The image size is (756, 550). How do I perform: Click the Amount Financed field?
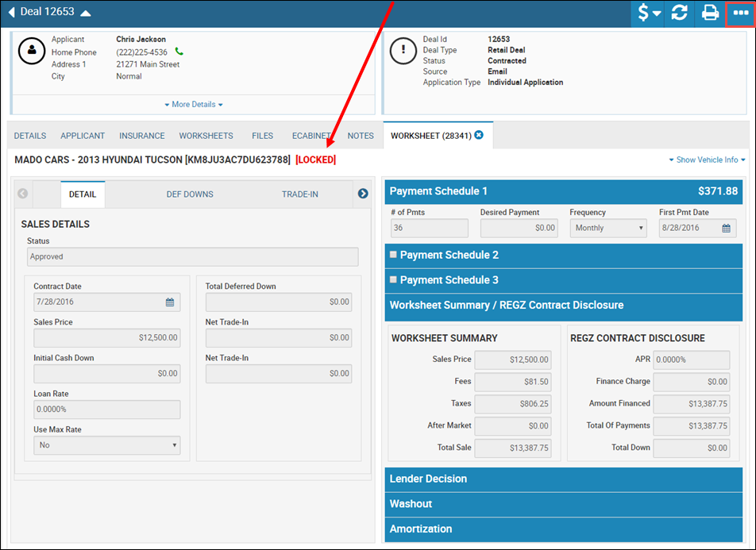pos(692,404)
